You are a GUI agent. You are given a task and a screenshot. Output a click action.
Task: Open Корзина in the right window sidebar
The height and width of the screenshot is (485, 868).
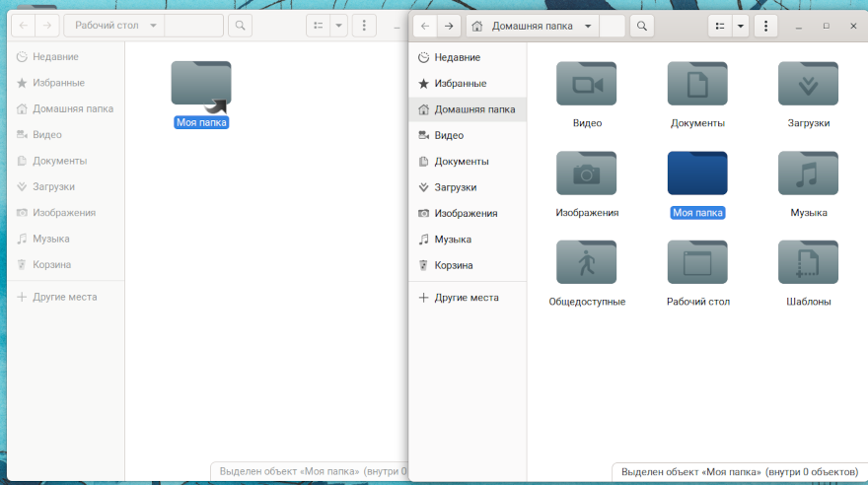[x=453, y=265]
